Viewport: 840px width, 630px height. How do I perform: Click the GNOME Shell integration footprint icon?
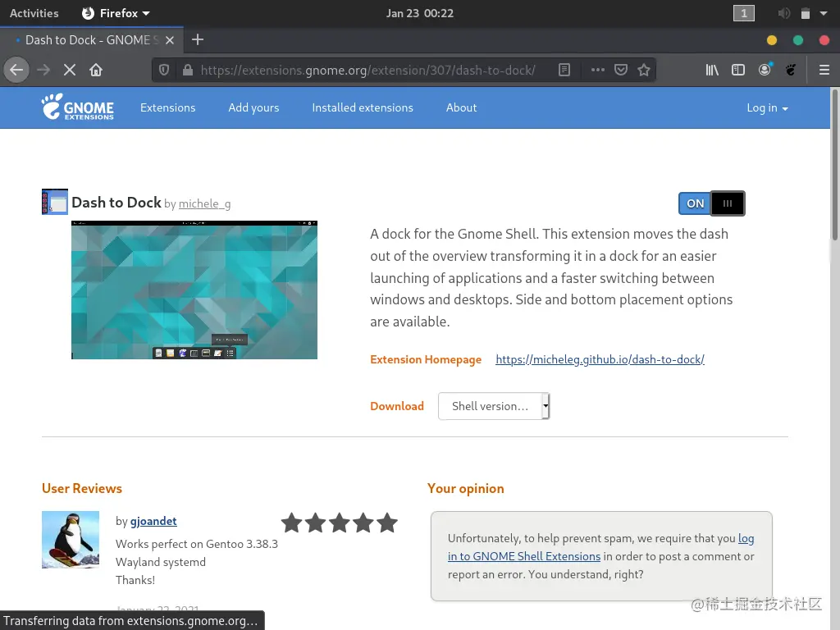point(791,71)
